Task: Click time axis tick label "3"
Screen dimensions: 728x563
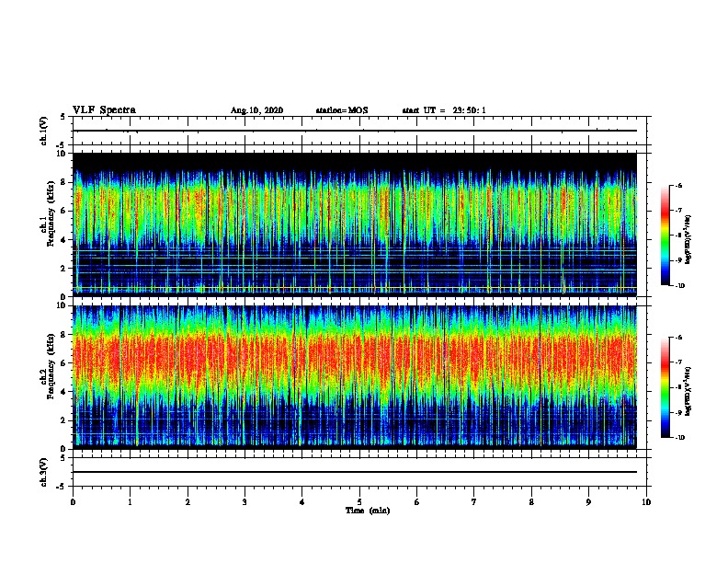Action: [245, 502]
